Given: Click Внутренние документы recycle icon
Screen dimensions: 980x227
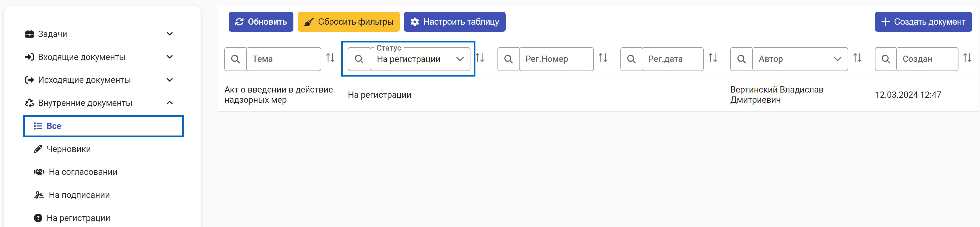Looking at the screenshot, I should coord(29,103).
